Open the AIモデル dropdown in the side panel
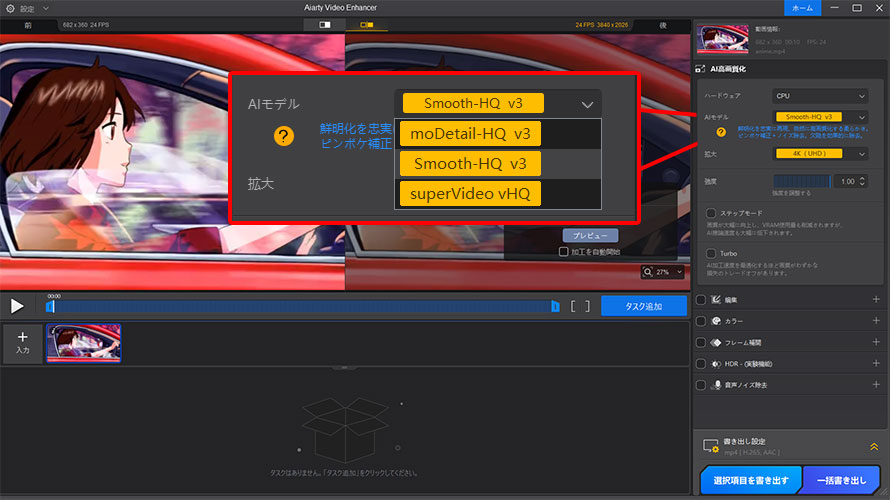The width and height of the screenshot is (890, 500). 820,117
